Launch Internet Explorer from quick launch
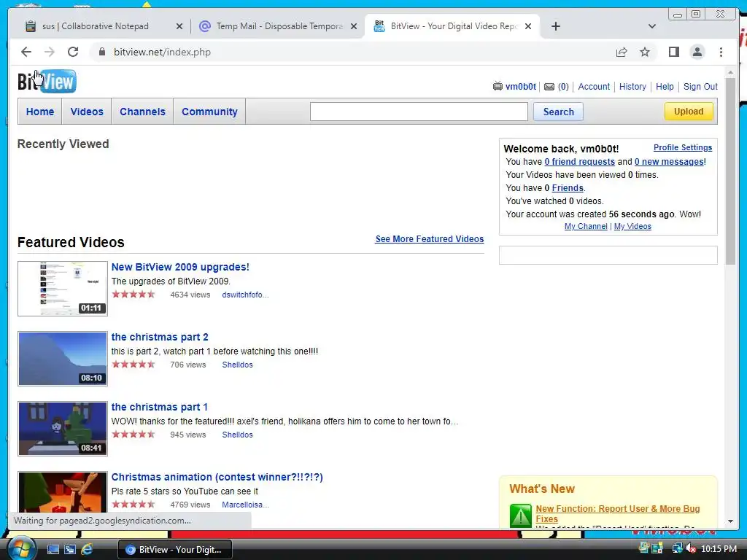Viewport: 747px width, 560px height. pyautogui.click(x=87, y=550)
